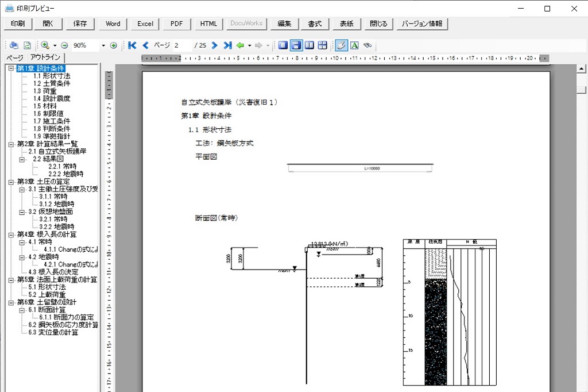Image resolution: width=588 pixels, height=392 pixels.
Task: Click the green back navigation arrow
Action: point(240,45)
